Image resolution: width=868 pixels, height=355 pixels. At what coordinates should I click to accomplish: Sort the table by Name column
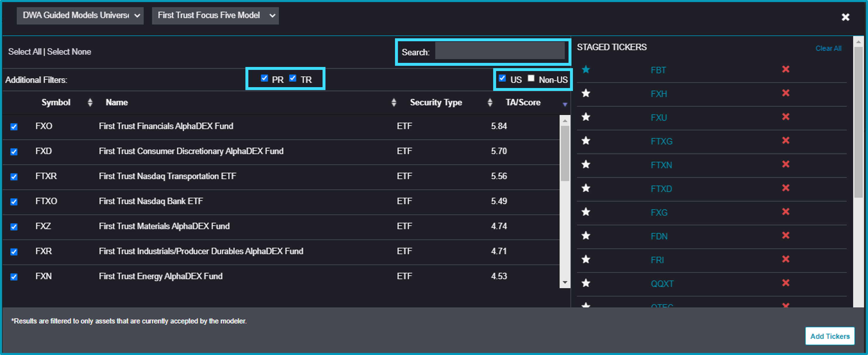click(394, 102)
